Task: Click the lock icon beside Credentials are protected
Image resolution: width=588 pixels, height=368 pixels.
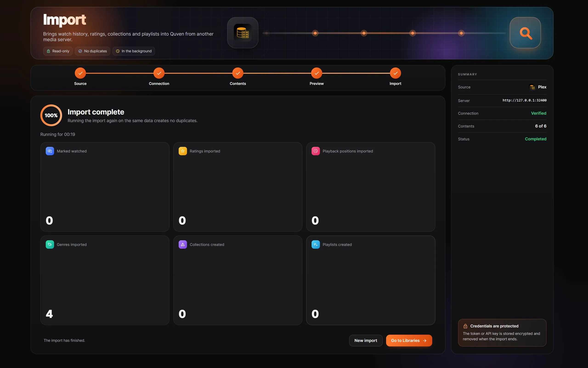Action: 465,326
